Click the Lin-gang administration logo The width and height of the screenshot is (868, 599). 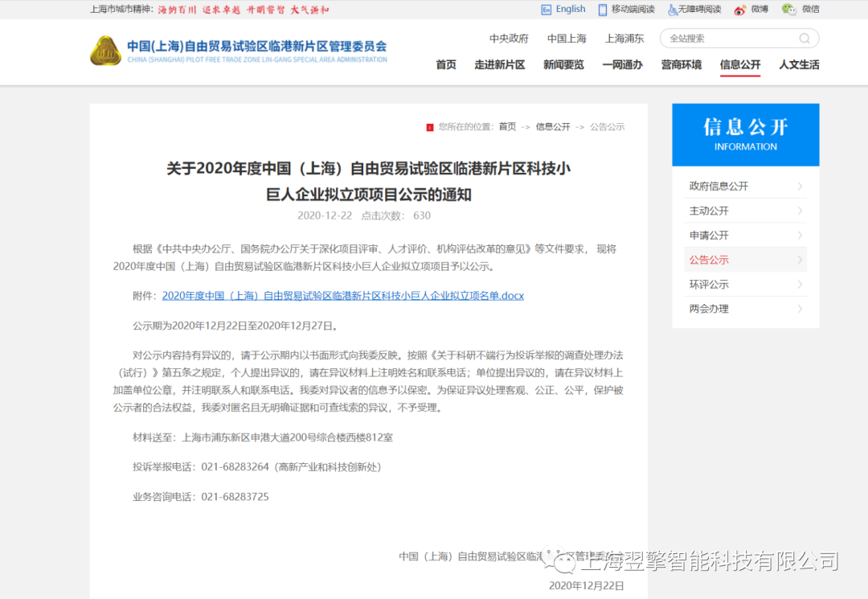(x=105, y=51)
